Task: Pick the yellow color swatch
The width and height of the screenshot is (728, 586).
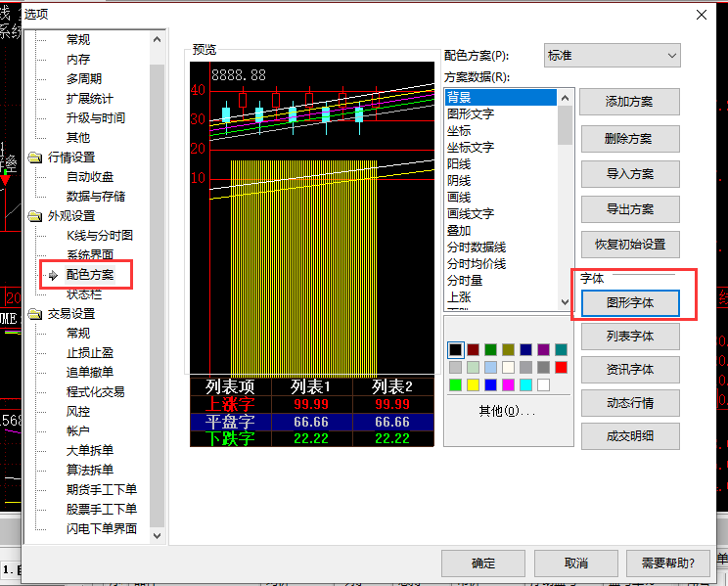Action: 474,384
